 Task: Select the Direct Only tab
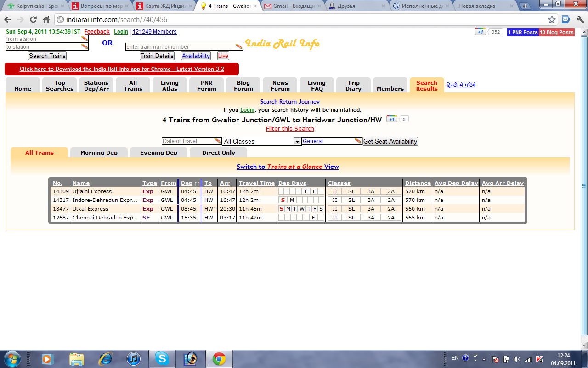point(218,153)
